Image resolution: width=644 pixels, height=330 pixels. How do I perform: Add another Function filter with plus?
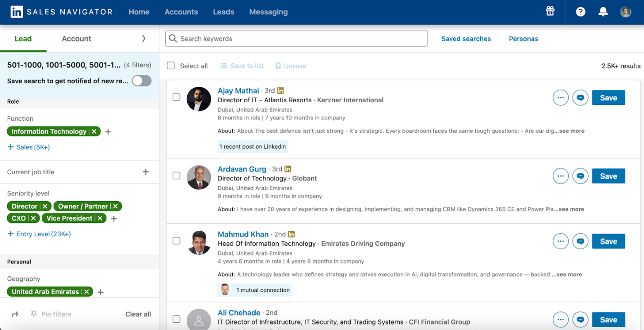click(x=108, y=132)
